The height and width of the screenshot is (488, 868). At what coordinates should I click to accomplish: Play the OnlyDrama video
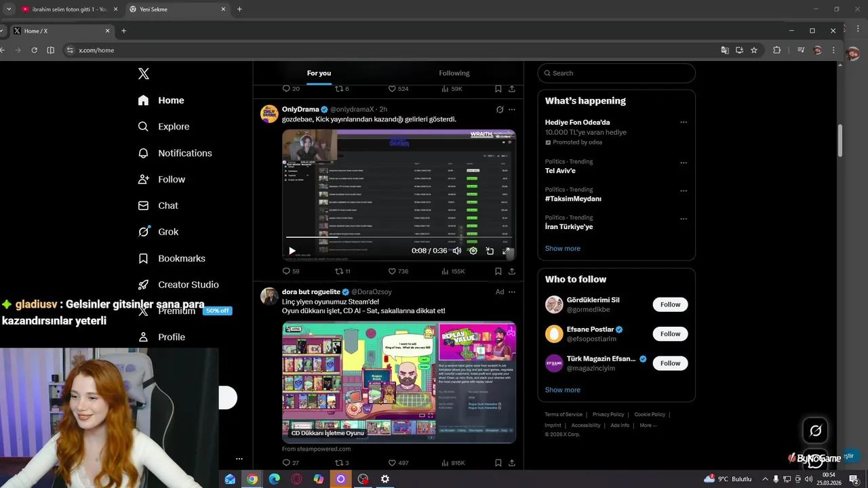click(x=292, y=251)
